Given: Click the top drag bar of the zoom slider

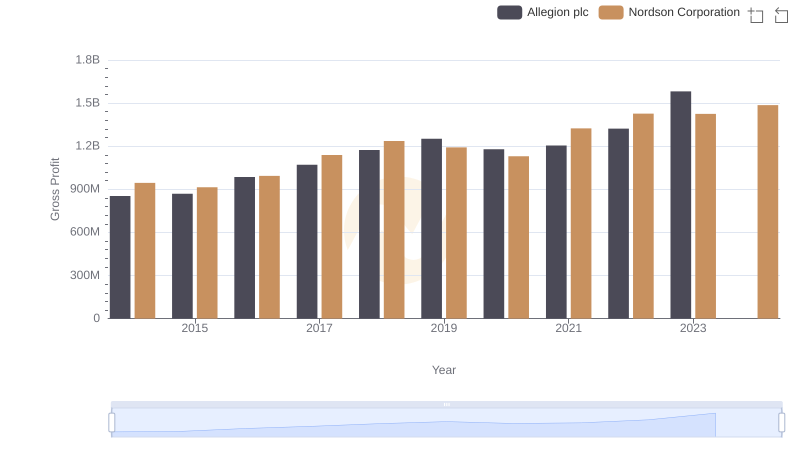Looking at the screenshot, I should pyautogui.click(x=446, y=404).
